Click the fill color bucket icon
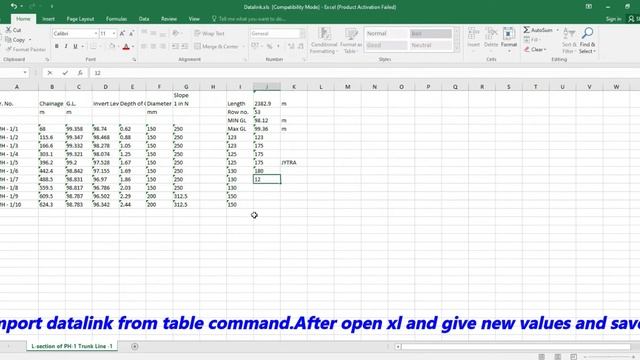Screen dimensions: 640x360 click(112, 46)
